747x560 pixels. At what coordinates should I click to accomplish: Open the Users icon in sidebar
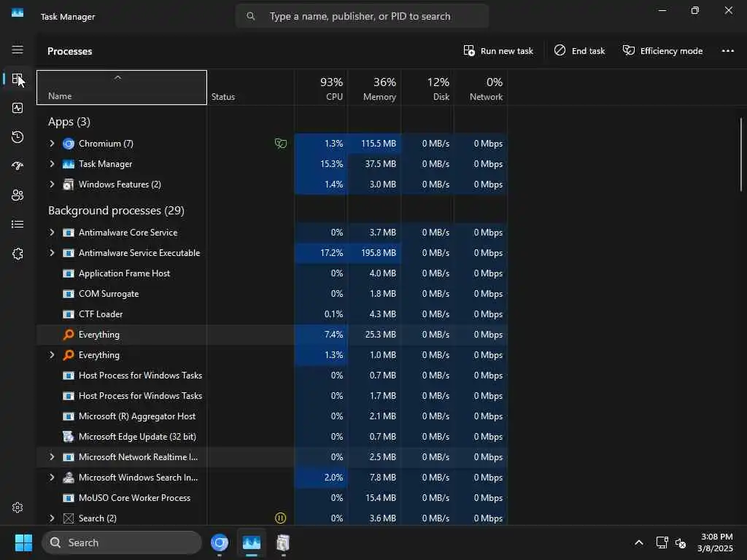point(18,195)
